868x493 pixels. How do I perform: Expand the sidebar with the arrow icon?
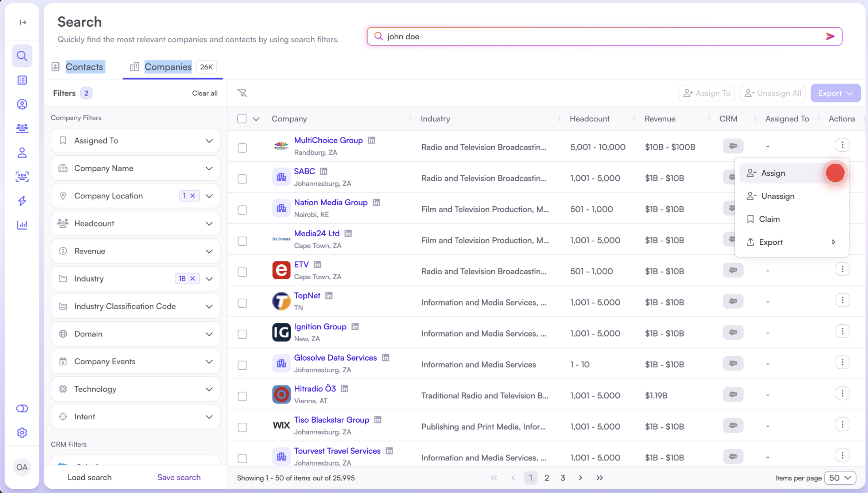click(x=23, y=22)
